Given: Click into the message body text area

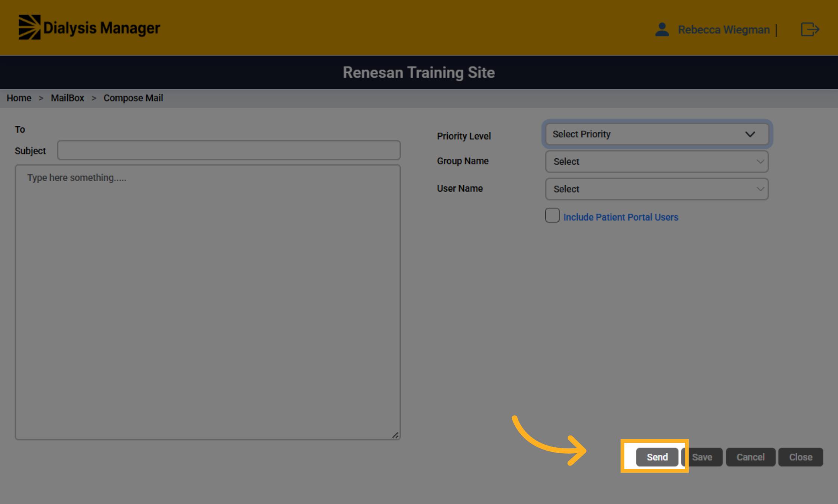Looking at the screenshot, I should (208, 302).
